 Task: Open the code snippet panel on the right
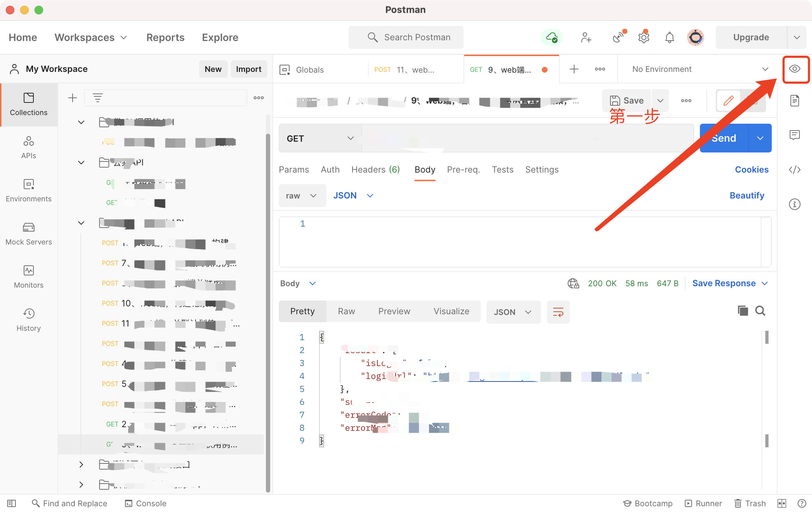[x=795, y=169]
